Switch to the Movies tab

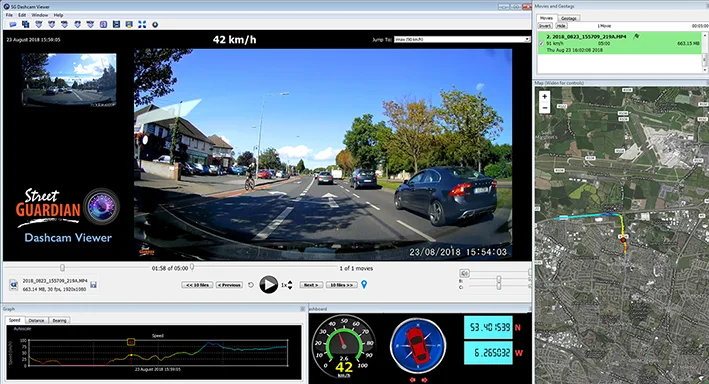[546, 18]
